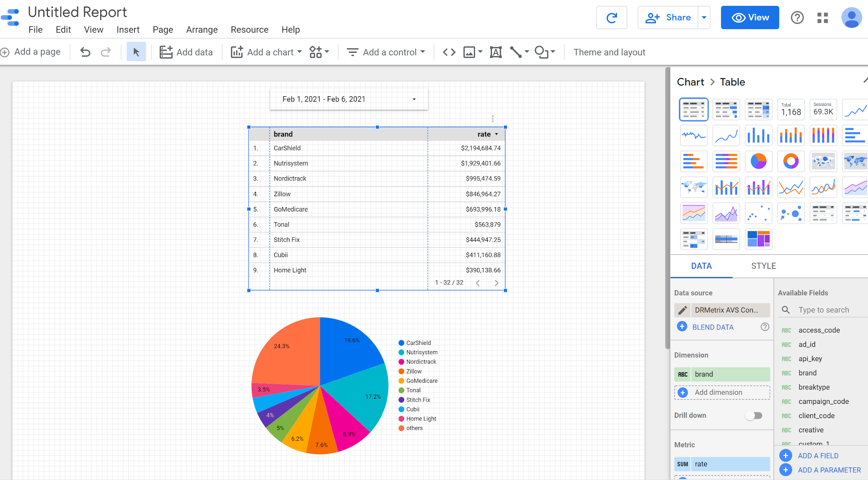Click the rate column sort arrow
The height and width of the screenshot is (480, 868).
coord(496,134)
